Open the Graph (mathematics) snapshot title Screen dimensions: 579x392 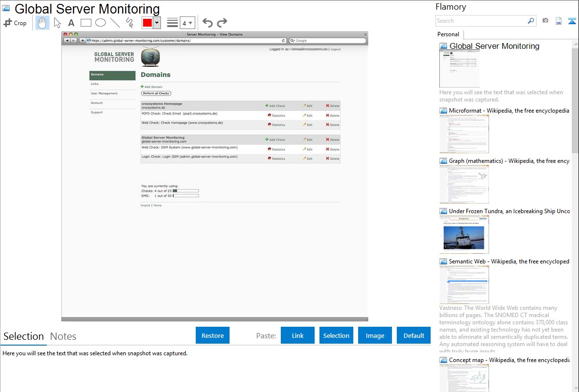point(509,161)
